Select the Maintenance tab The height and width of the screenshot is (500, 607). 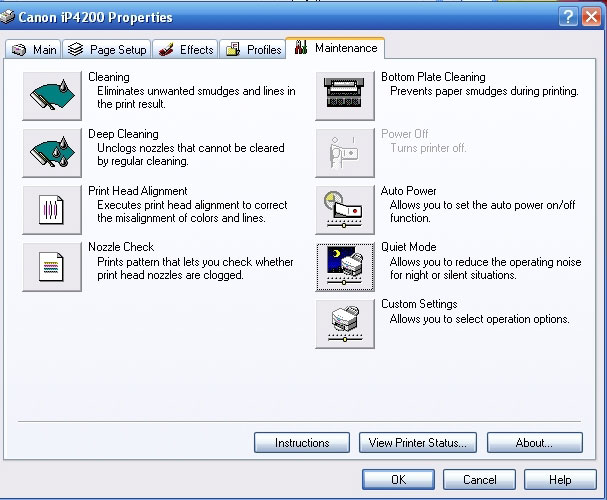pyautogui.click(x=335, y=48)
